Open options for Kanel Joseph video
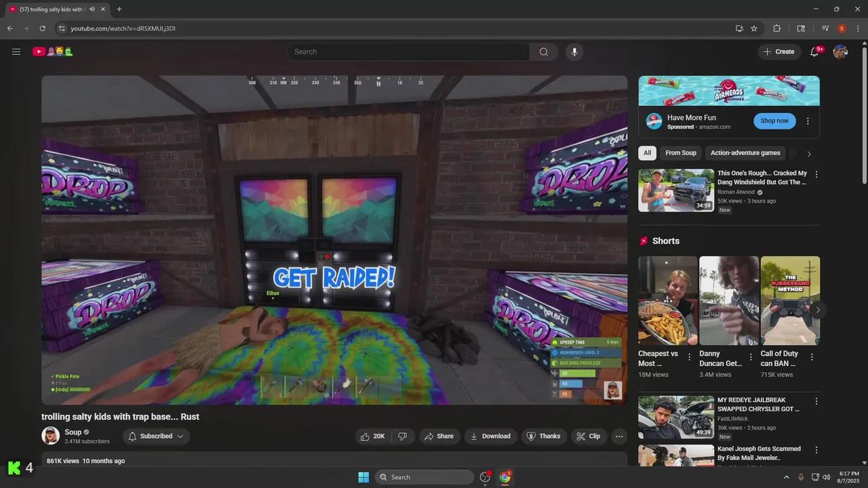Screen dimensions: 868x488 pos(816,450)
